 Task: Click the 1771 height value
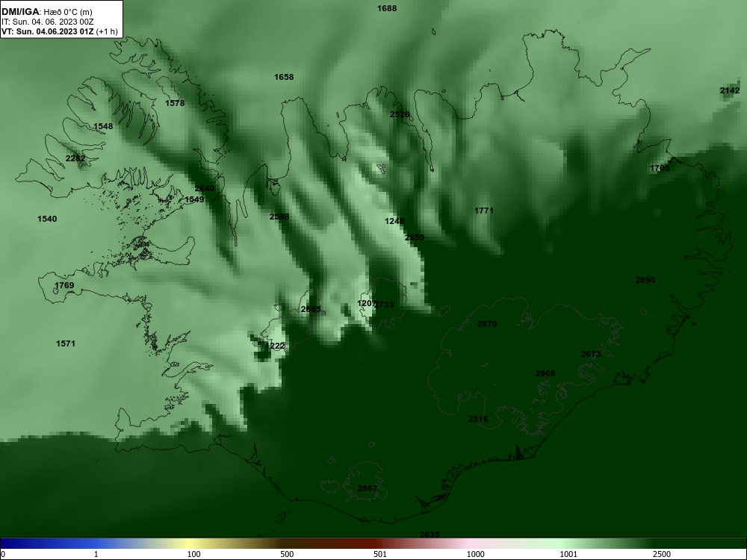click(x=484, y=211)
